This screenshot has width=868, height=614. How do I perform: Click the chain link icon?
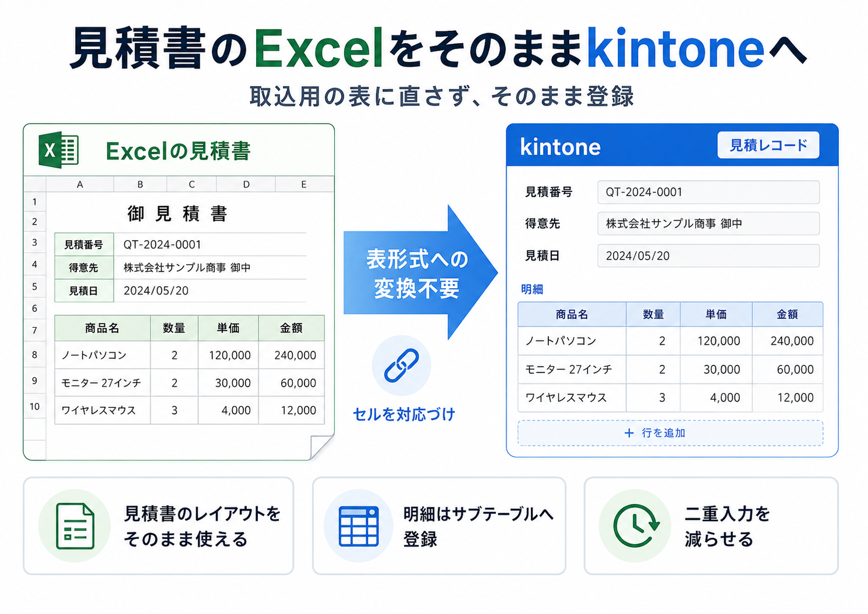(x=402, y=365)
